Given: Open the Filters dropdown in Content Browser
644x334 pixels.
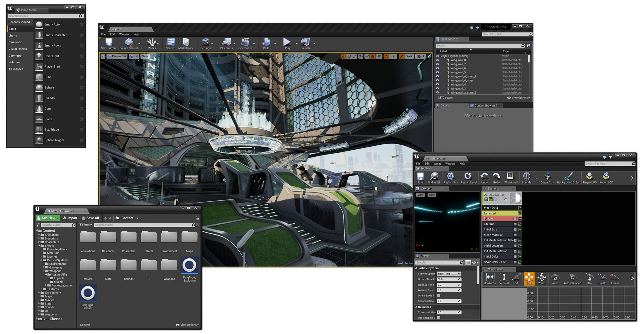Looking at the screenshot, I should (x=86, y=225).
